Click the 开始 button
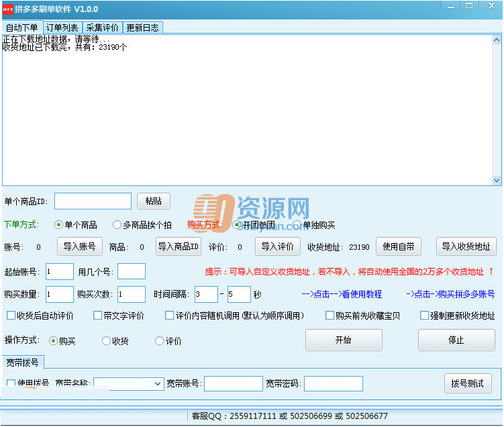504x427 pixels. tap(344, 340)
